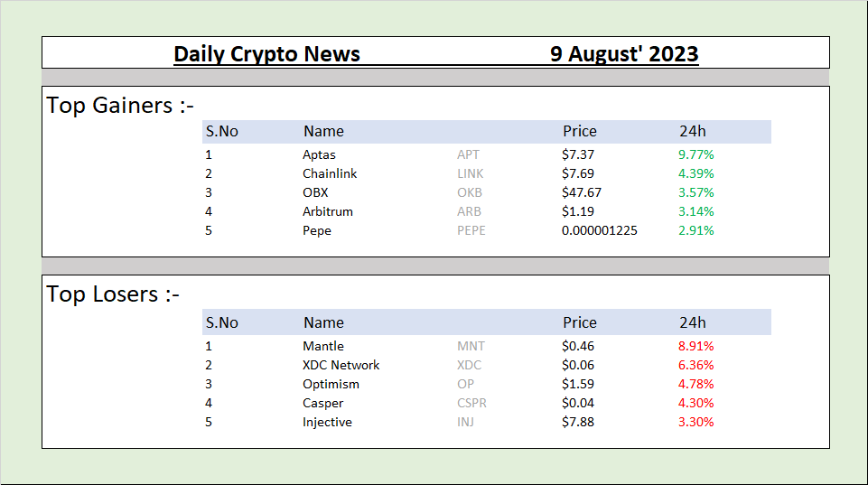Click the 4.78% loss value
The image size is (868, 485).
(x=695, y=384)
